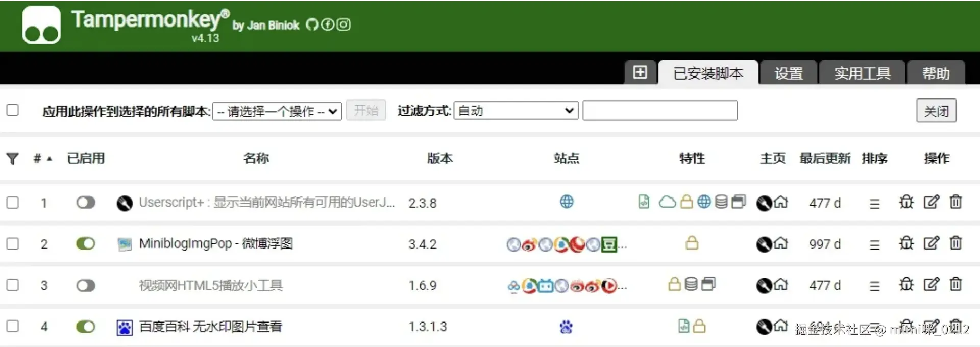Edit the MiniblogImgPop script
980x347 pixels.
pos(931,243)
